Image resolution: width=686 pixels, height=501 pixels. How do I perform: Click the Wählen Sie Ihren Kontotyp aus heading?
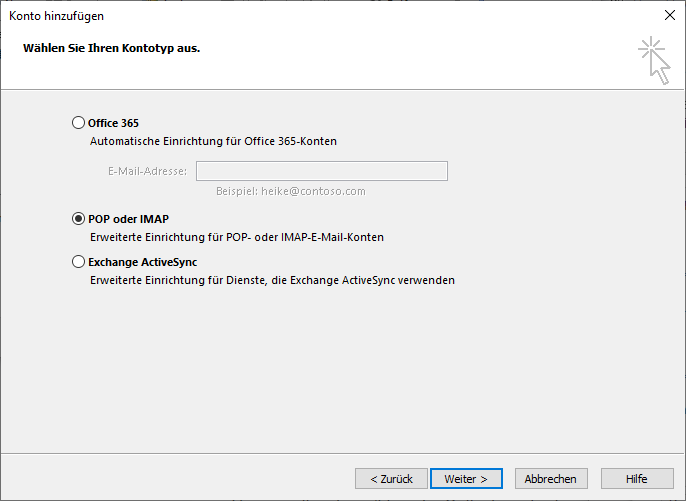click(x=111, y=47)
